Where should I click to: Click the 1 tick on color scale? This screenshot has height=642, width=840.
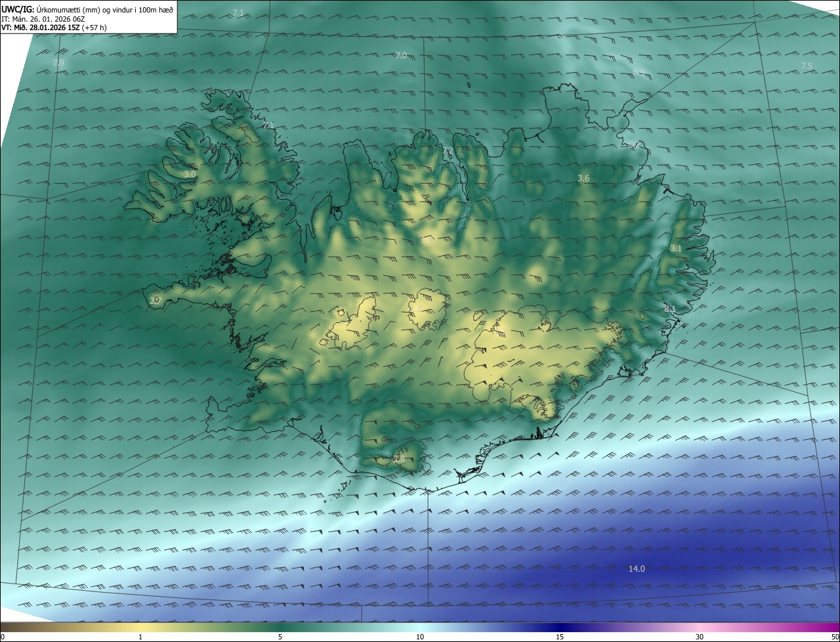pos(140,637)
